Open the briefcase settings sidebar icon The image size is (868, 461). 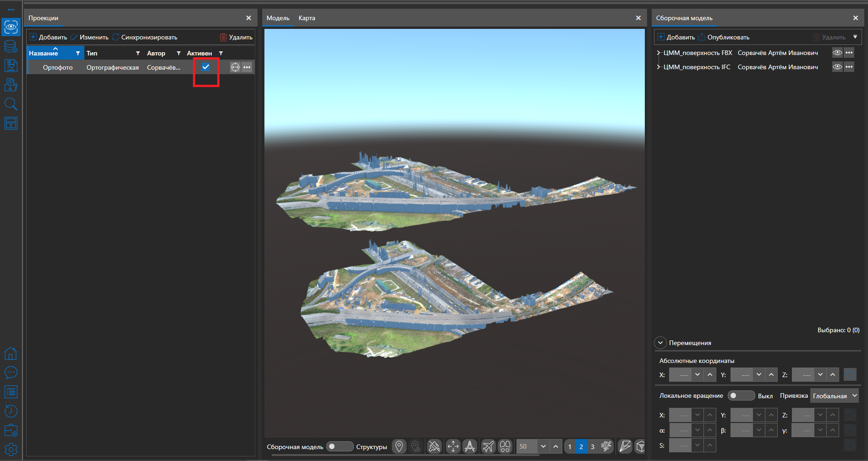(x=11, y=430)
